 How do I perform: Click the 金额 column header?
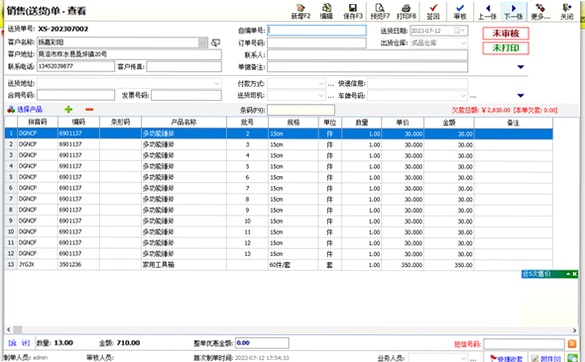coord(449,122)
